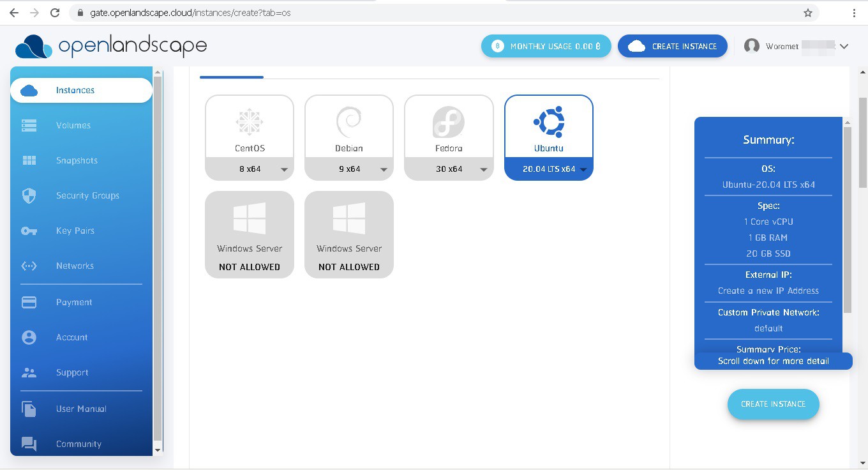Click the openlandscape cloud logo
This screenshot has width=868, height=470.
pos(33,47)
